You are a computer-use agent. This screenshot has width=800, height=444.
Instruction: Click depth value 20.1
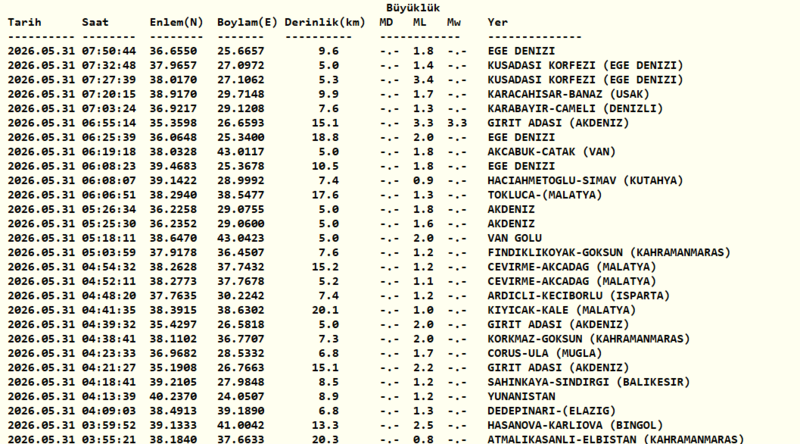click(x=326, y=310)
